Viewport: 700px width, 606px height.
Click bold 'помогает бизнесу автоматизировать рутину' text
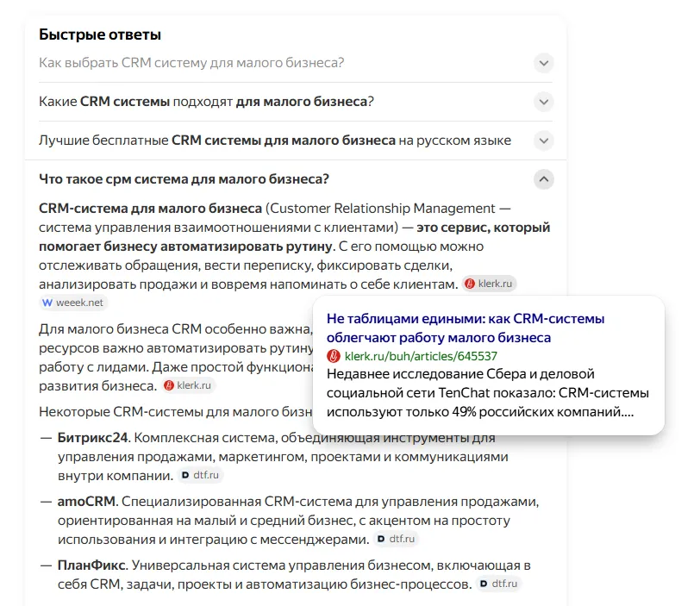pos(185,247)
